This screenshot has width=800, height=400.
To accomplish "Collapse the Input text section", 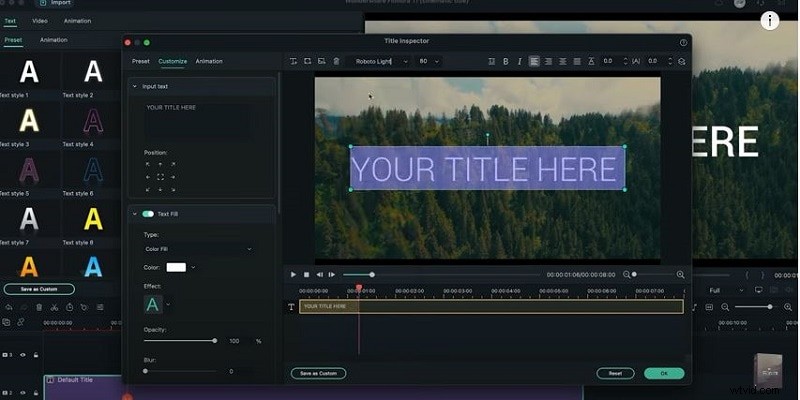I will [x=135, y=86].
